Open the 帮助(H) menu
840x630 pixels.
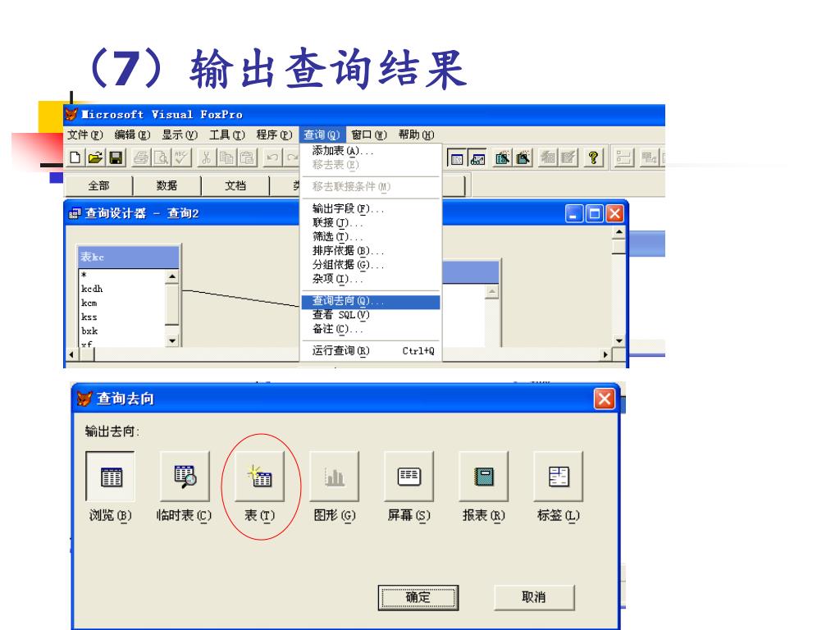(x=416, y=135)
